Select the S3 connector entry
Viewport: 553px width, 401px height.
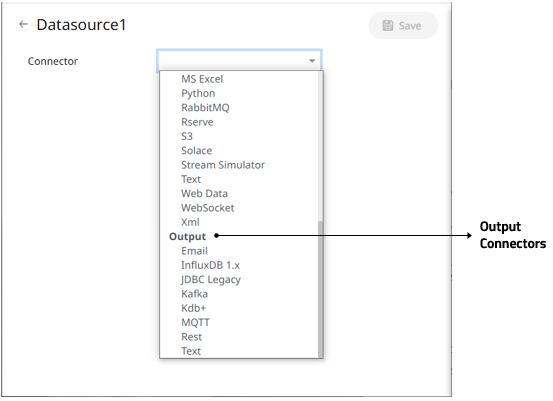click(x=187, y=136)
